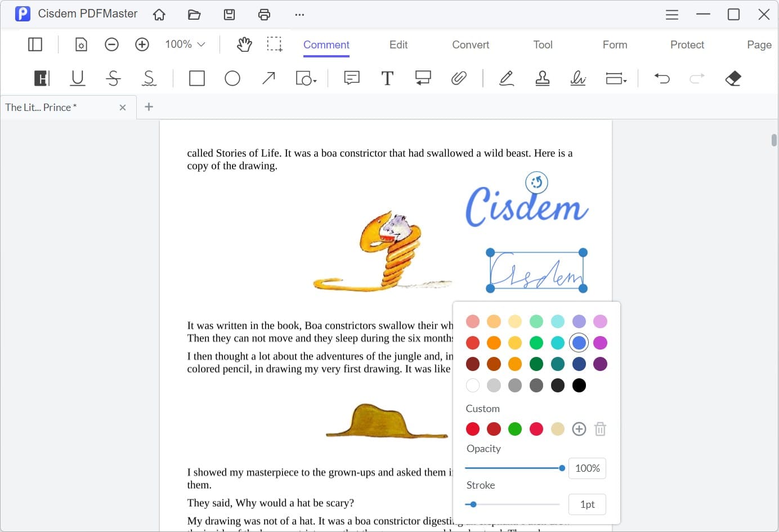This screenshot has width=779, height=532.
Task: Toggle the sidebar panel visibility
Action: pyautogui.click(x=35, y=44)
